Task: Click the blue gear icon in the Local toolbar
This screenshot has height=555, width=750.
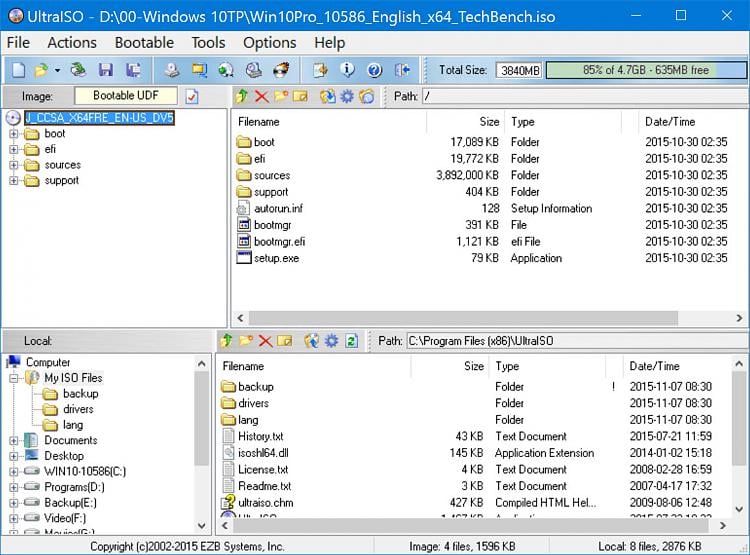Action: (331, 340)
